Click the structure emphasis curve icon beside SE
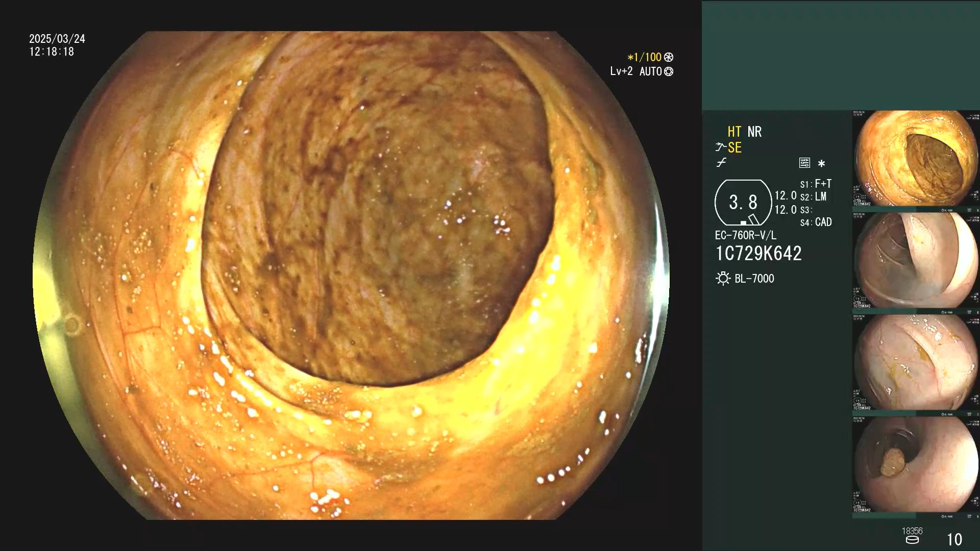This screenshot has width=980, height=551. point(721,147)
